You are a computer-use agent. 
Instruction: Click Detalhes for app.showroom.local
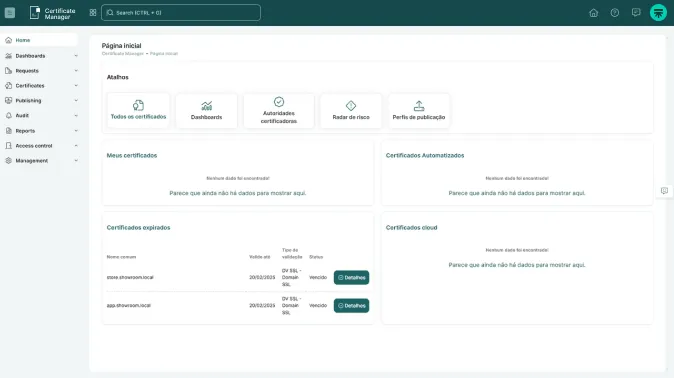click(x=351, y=306)
